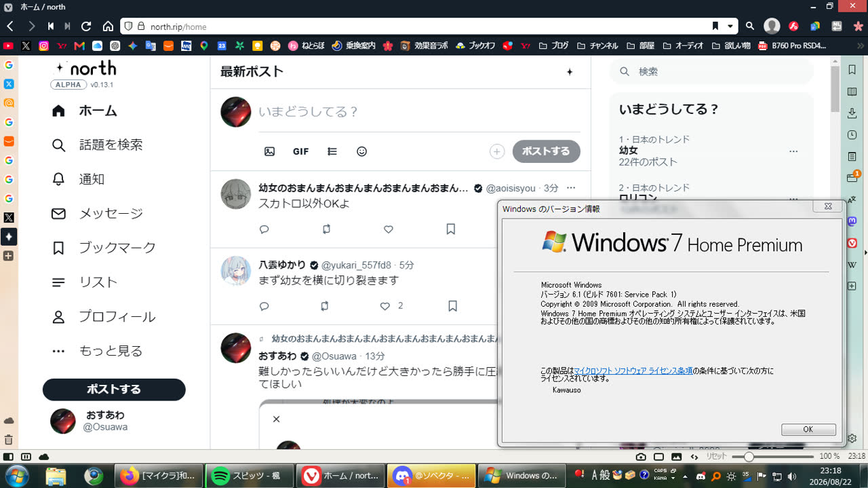Click the おすあわ @Osuawa account switcher

point(114,421)
